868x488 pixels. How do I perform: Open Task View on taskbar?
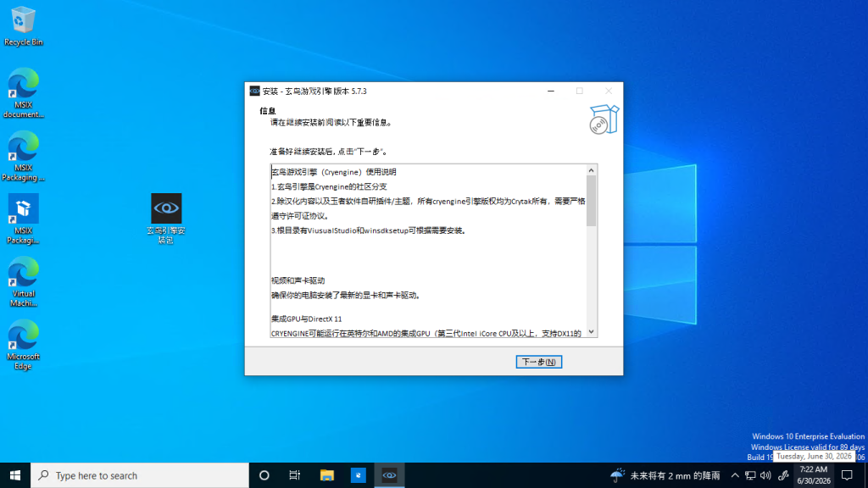(294, 475)
